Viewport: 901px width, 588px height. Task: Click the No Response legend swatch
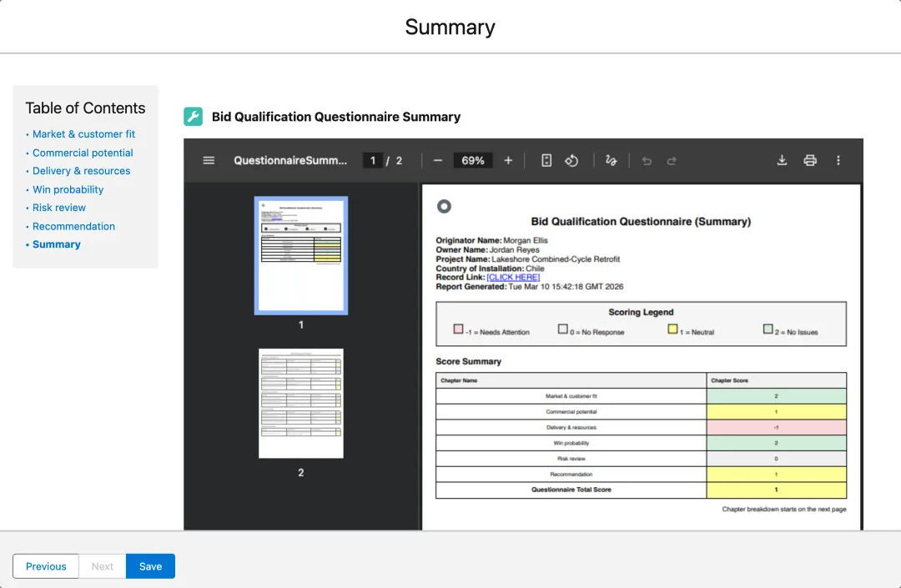pyautogui.click(x=562, y=329)
